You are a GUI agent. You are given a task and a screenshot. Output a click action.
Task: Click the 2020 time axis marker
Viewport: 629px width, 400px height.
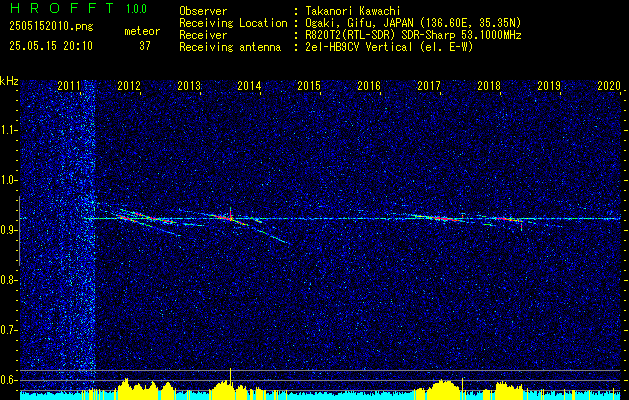click(x=609, y=86)
